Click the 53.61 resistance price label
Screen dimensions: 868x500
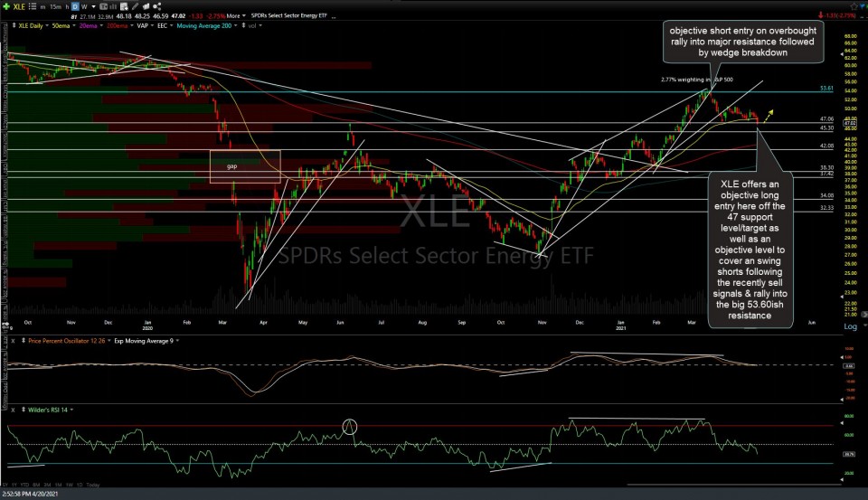tap(826, 88)
